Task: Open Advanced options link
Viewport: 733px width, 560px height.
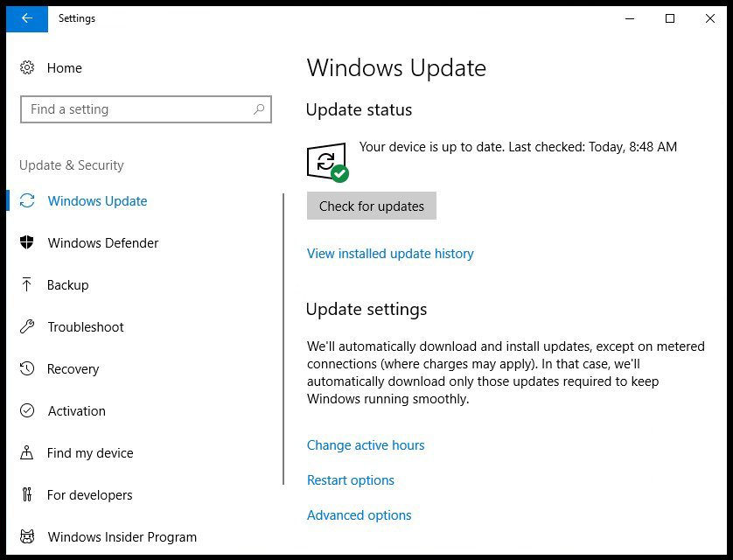Action: point(360,515)
